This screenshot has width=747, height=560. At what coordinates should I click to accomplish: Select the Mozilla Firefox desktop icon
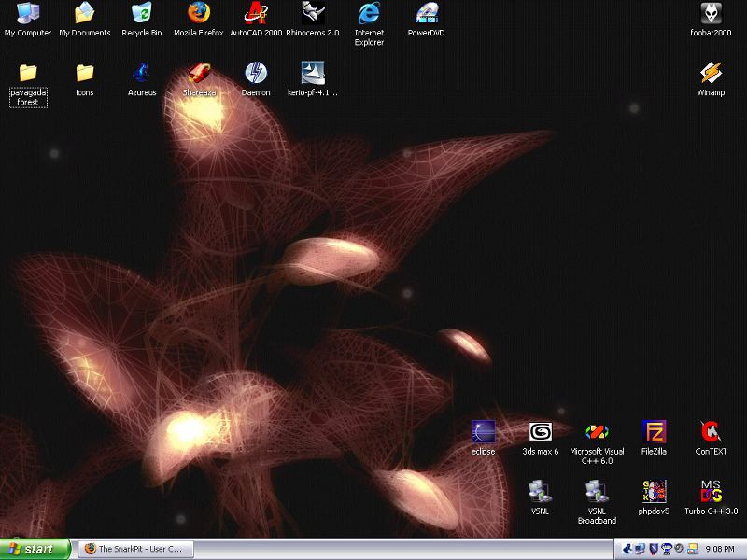199,13
